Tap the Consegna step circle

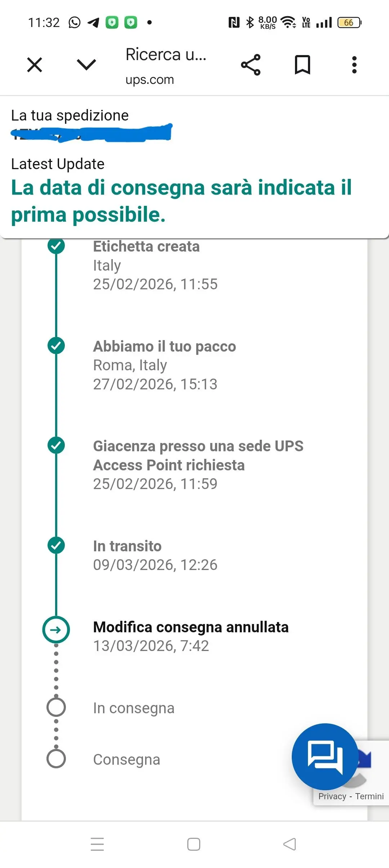click(x=56, y=759)
